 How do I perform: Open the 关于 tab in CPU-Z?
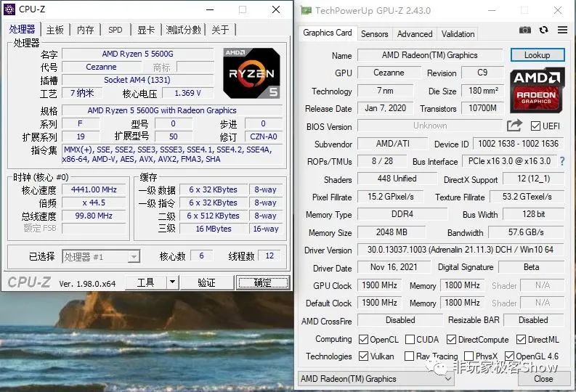pos(220,30)
